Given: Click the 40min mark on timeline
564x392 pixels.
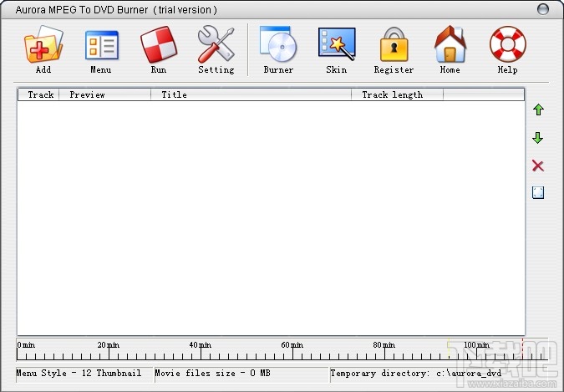Looking at the screenshot, I should (x=201, y=345).
